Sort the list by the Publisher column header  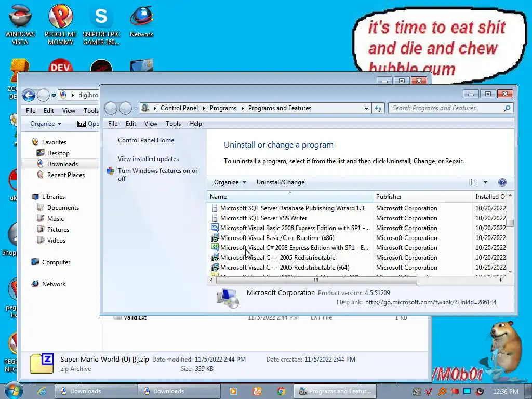pos(422,197)
